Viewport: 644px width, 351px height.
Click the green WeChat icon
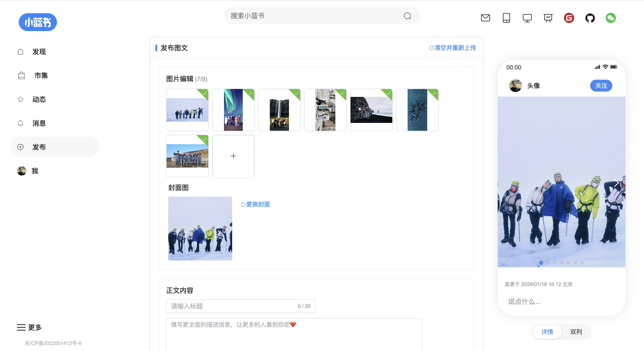[x=611, y=18]
